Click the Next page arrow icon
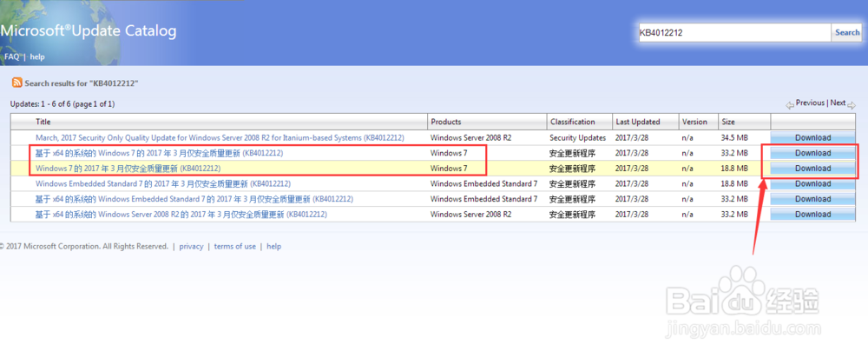This screenshot has height=358, width=868. [852, 105]
